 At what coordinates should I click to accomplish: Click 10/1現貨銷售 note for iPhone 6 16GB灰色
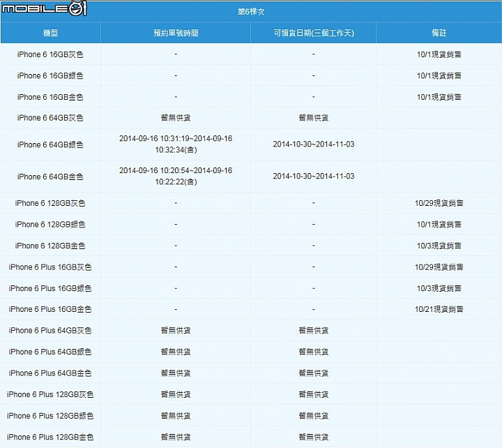439,54
